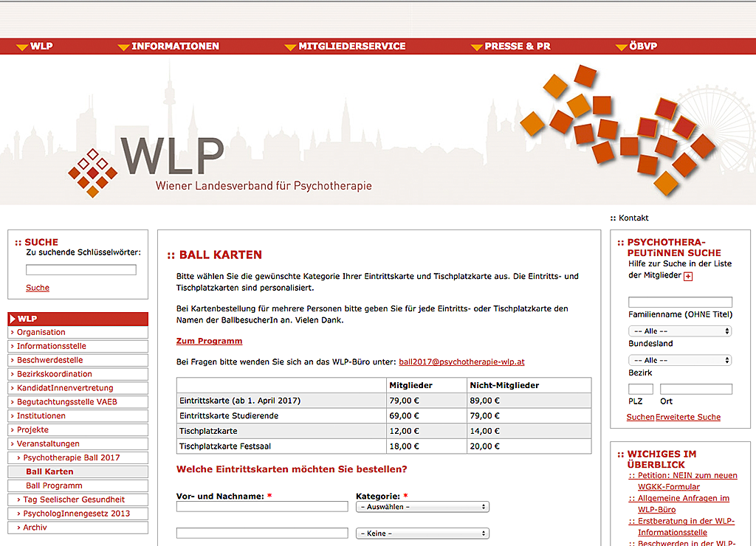Click the arrow icon next to INFORMATIONEN
This screenshot has height=546, width=756.
pos(123,46)
